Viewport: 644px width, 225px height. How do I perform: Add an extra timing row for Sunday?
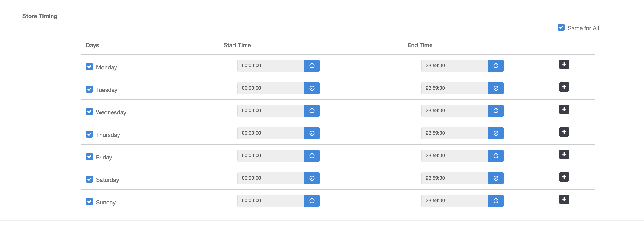(564, 199)
